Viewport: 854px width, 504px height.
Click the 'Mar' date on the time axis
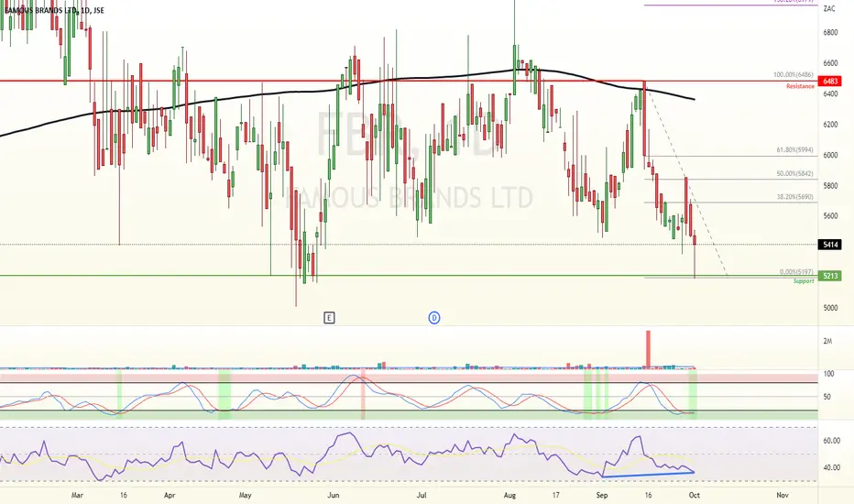(x=77, y=495)
